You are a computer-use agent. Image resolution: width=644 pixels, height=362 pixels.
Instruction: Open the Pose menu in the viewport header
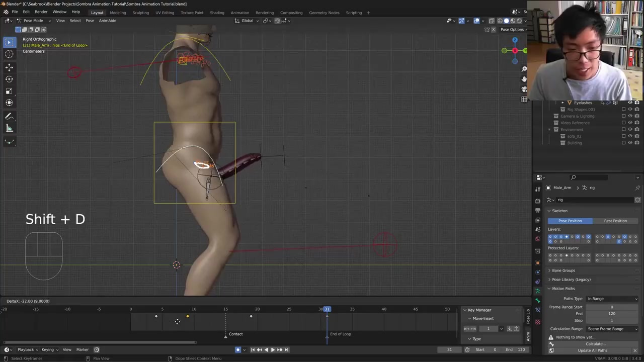click(90, 21)
